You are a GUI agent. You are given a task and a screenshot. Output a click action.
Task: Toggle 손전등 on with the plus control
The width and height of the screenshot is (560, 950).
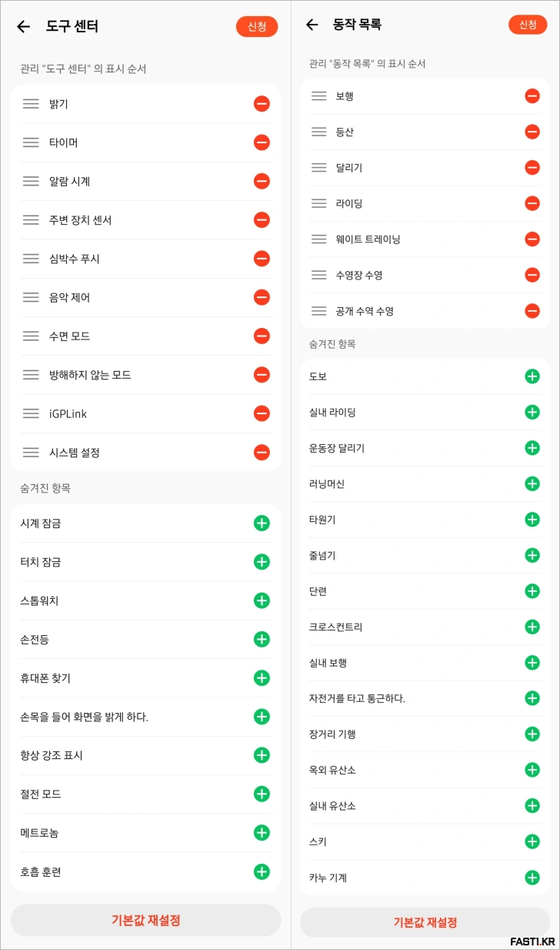(x=262, y=639)
